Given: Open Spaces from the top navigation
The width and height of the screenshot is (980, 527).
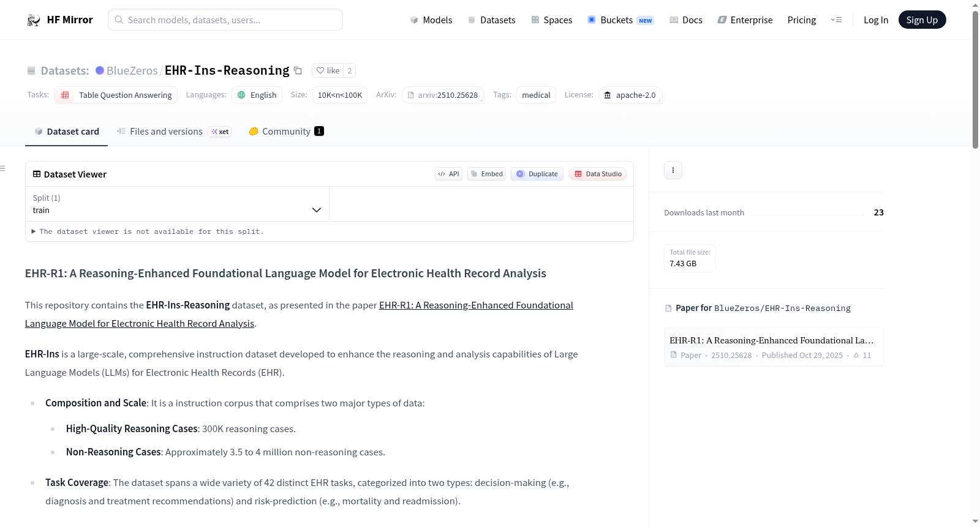Looking at the screenshot, I should click(551, 20).
